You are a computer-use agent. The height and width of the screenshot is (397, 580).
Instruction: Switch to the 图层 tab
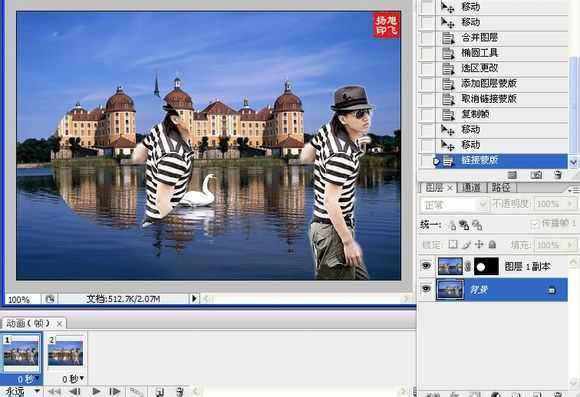tap(434, 188)
